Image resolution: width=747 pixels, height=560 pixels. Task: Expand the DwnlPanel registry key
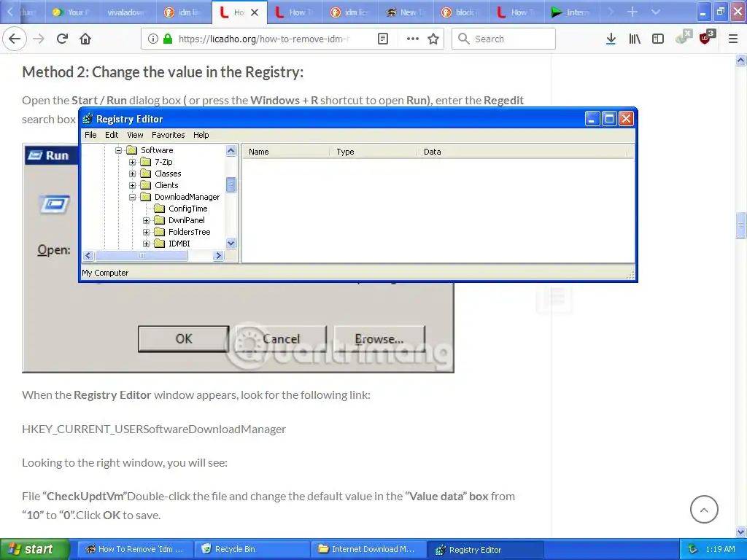pyautogui.click(x=146, y=220)
